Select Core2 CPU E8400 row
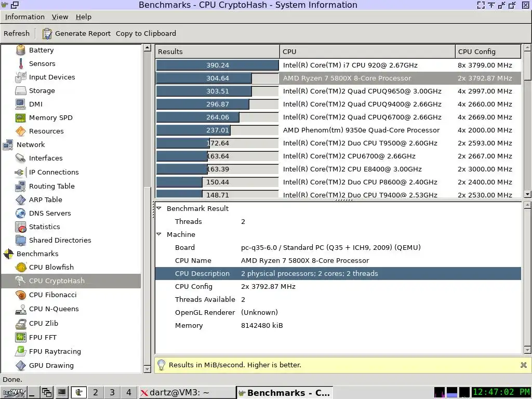This screenshot has width=532, height=399. [x=338, y=169]
